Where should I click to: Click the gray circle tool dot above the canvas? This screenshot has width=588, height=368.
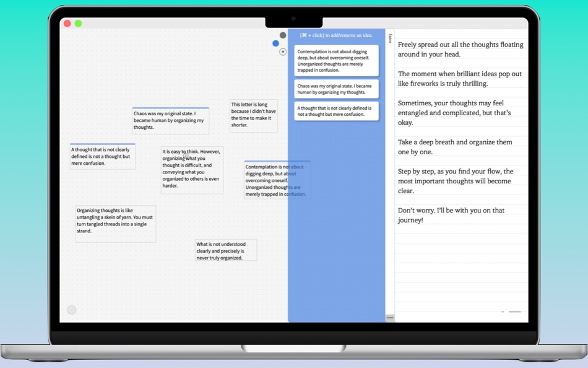click(282, 35)
